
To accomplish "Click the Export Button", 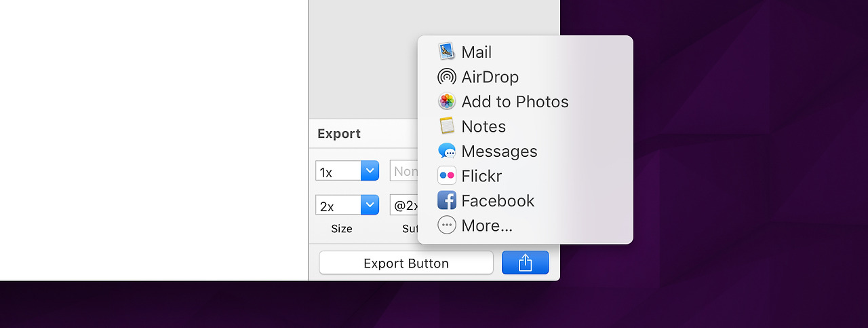I will tap(406, 263).
